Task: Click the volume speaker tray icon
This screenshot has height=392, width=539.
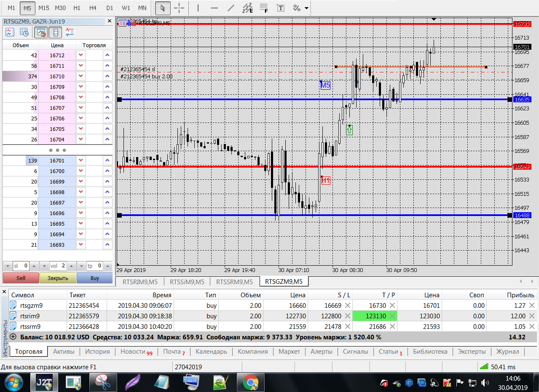Action: [x=485, y=383]
